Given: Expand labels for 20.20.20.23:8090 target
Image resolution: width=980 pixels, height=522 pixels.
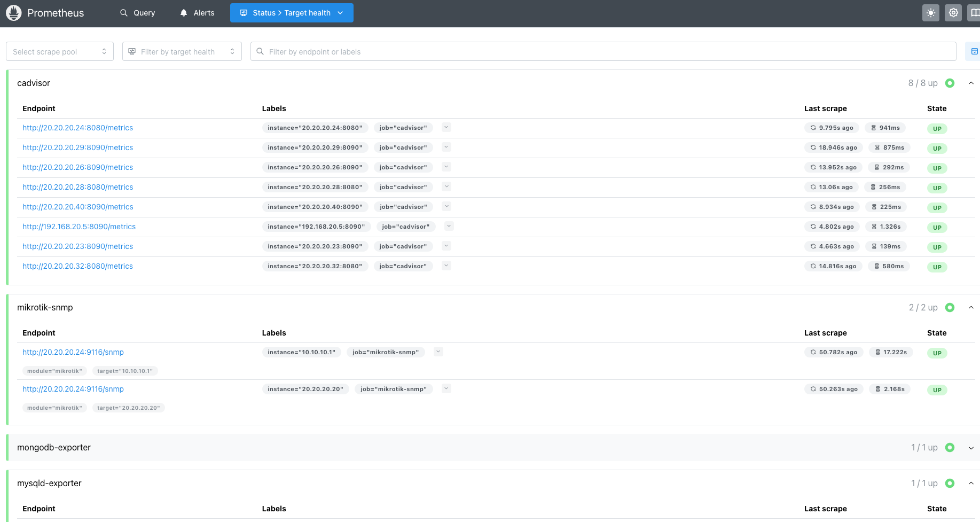Looking at the screenshot, I should point(446,246).
